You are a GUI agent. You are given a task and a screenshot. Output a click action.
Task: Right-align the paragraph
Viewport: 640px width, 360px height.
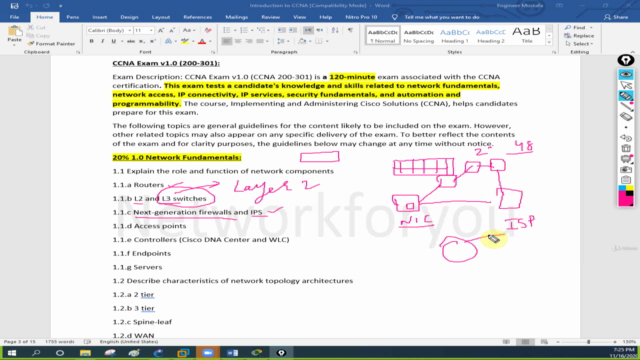point(249,41)
